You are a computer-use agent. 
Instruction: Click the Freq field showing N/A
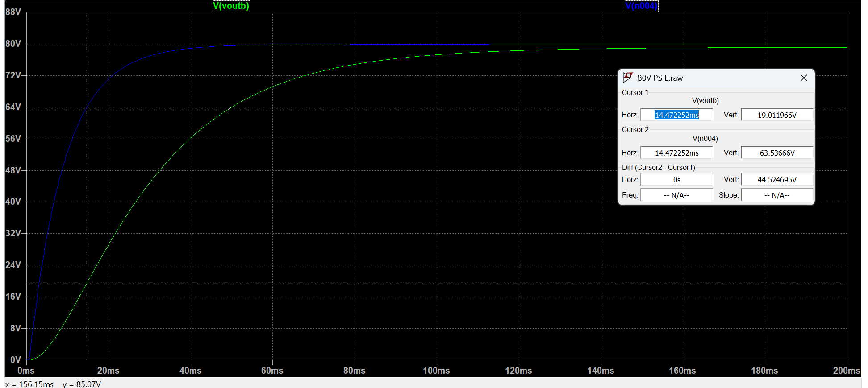point(676,195)
